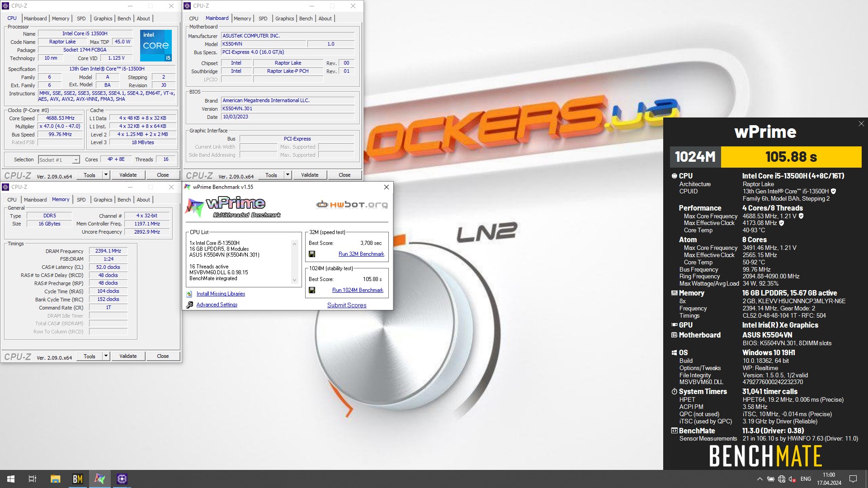This screenshot has height=488, width=868.
Task: Click CAS# Latency value 52.0 clocks
Action: [108, 267]
